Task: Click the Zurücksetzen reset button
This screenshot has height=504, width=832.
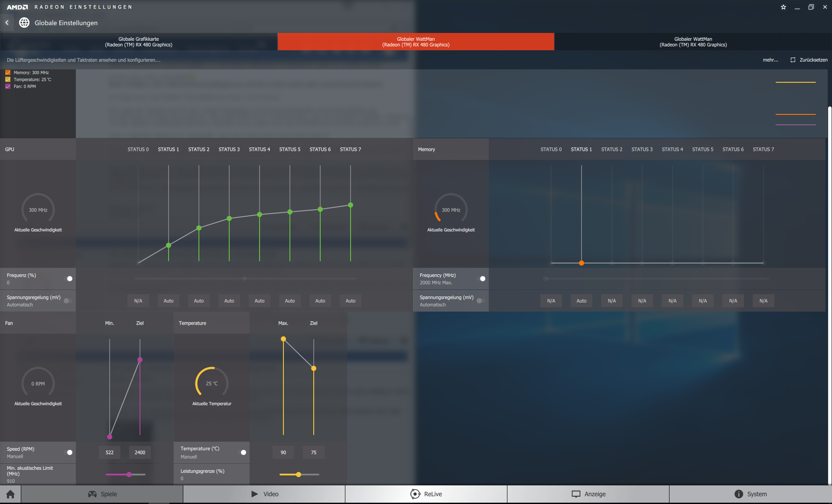Action: pos(809,60)
